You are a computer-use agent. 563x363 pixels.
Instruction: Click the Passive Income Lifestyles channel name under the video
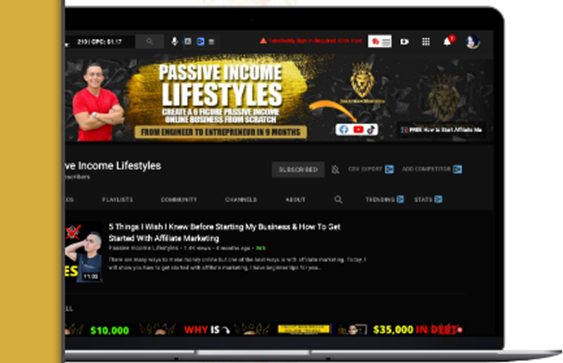click(143, 248)
